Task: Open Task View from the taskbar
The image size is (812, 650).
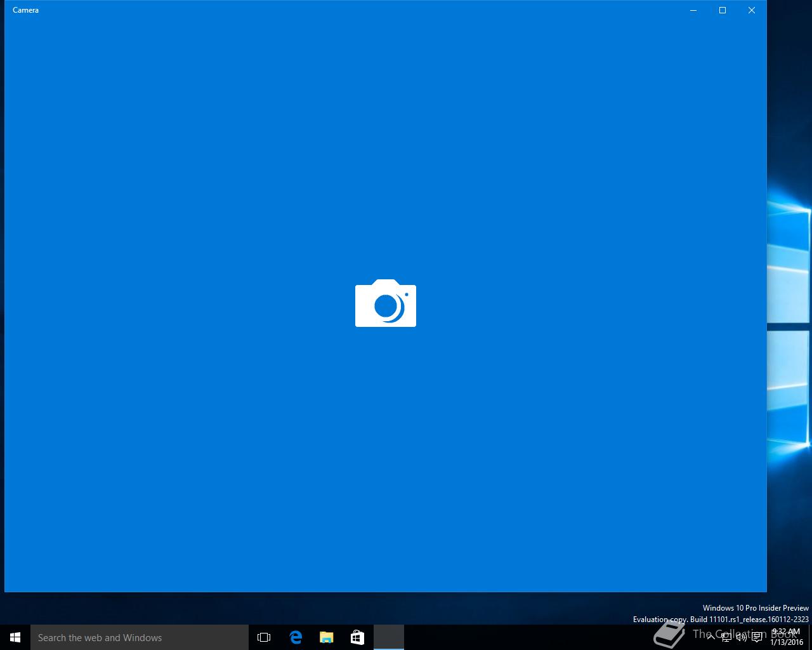Action: (x=264, y=637)
